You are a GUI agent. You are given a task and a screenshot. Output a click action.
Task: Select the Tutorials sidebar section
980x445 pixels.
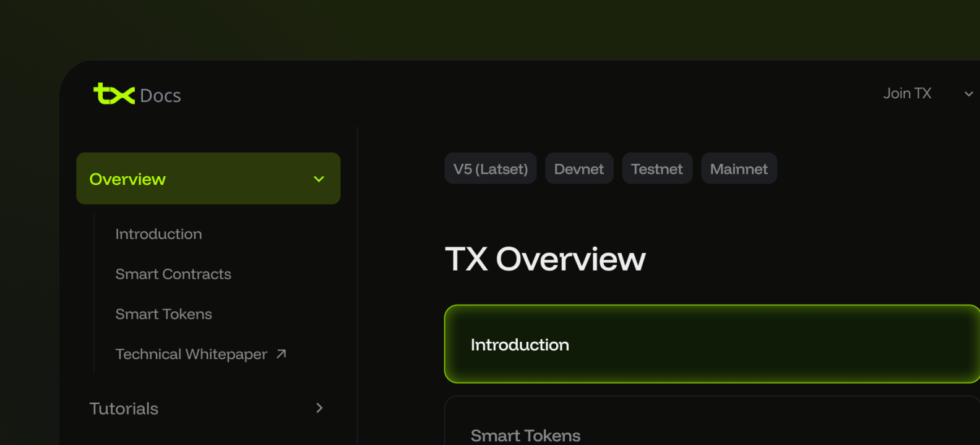pos(124,409)
